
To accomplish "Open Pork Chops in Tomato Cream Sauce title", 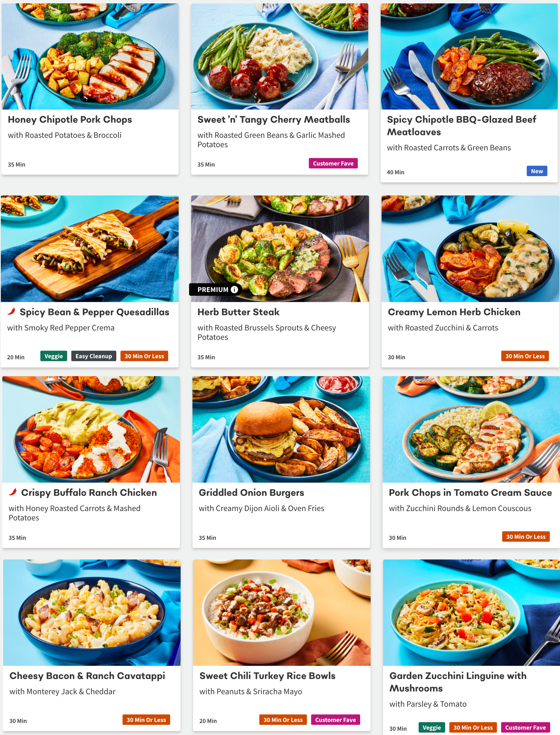I will [470, 493].
